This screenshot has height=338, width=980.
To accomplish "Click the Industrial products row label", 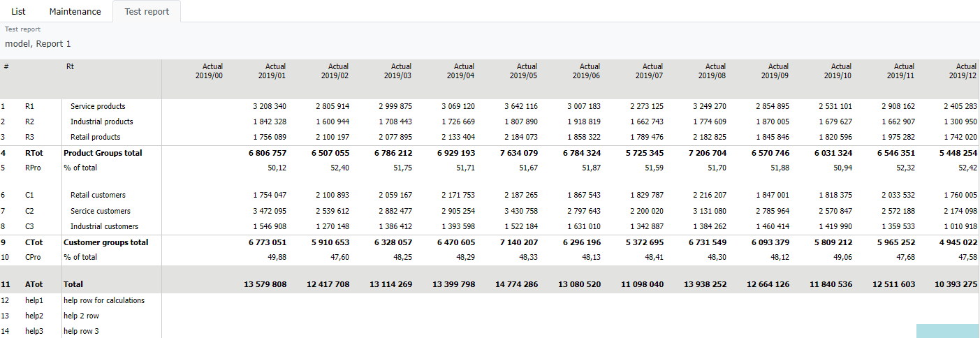I will point(101,122).
